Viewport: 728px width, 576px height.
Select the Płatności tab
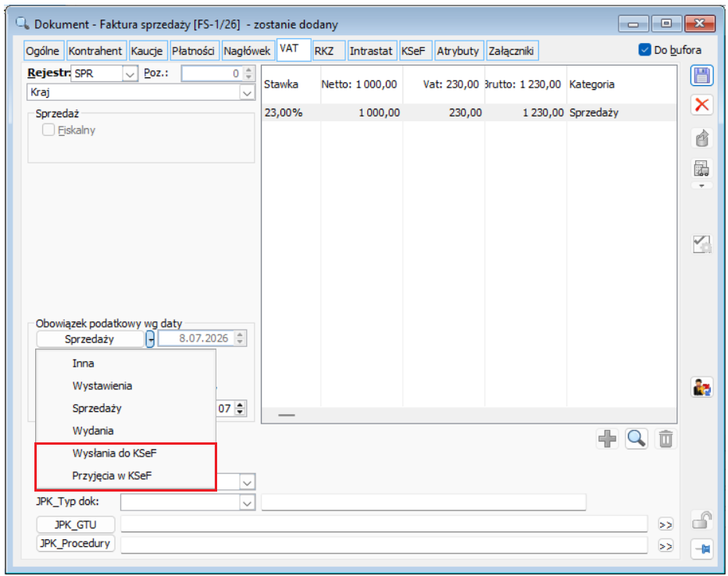pos(193,51)
